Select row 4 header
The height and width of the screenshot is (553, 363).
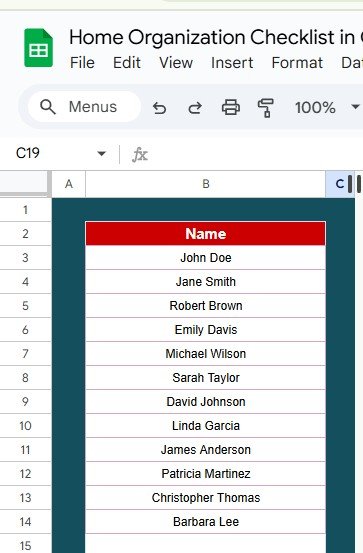tap(25, 281)
